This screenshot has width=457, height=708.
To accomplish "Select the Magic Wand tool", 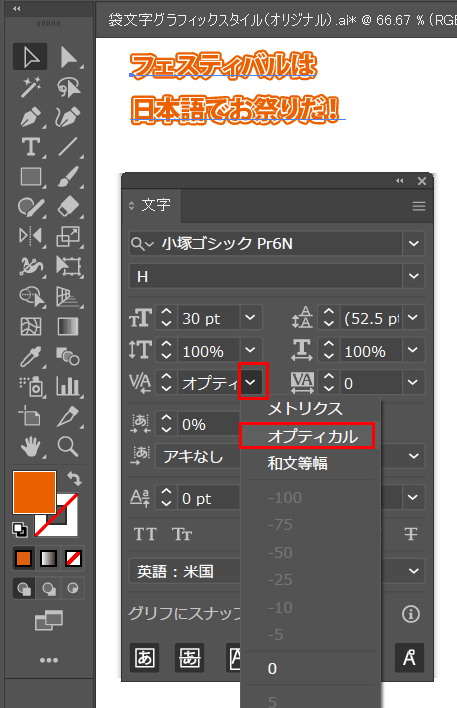I will tap(30, 87).
